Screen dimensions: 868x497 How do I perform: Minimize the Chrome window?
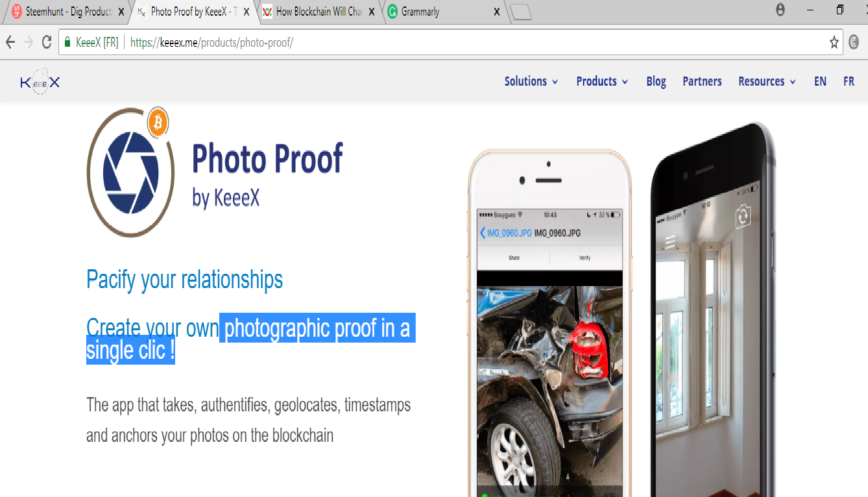click(x=810, y=10)
